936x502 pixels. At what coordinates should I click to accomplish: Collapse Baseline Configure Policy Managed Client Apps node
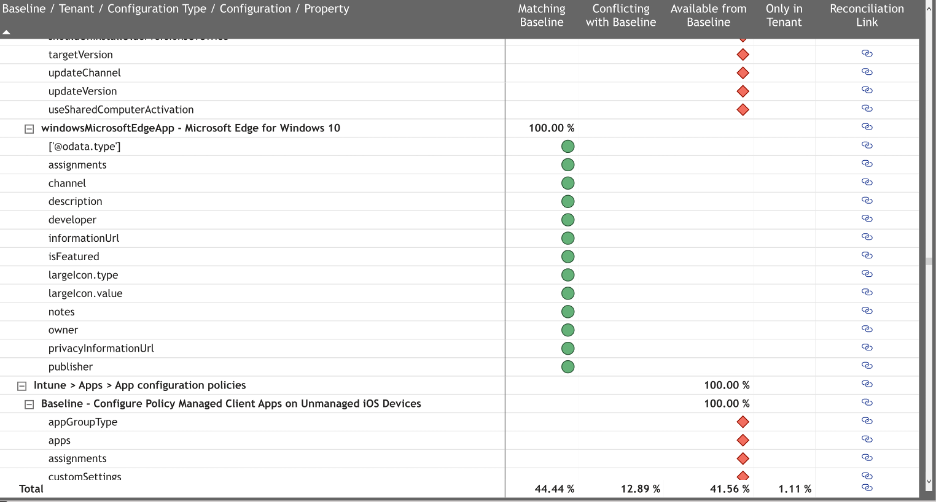point(29,404)
